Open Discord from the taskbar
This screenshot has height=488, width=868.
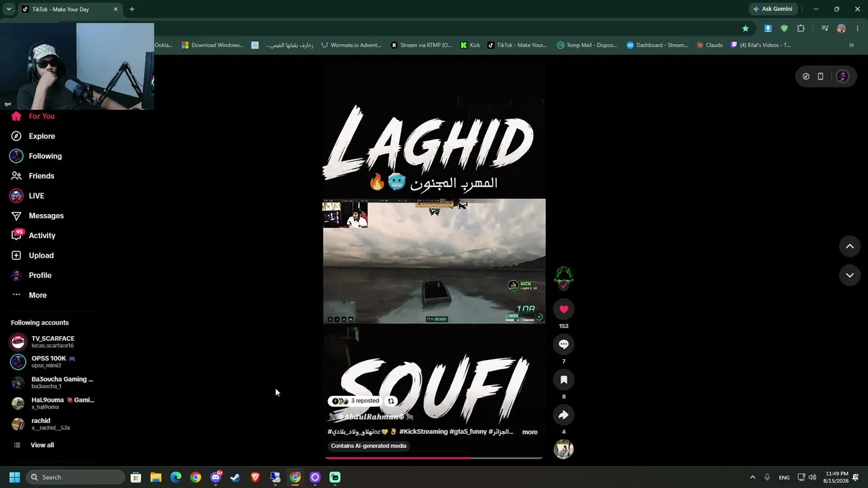[216, 477]
